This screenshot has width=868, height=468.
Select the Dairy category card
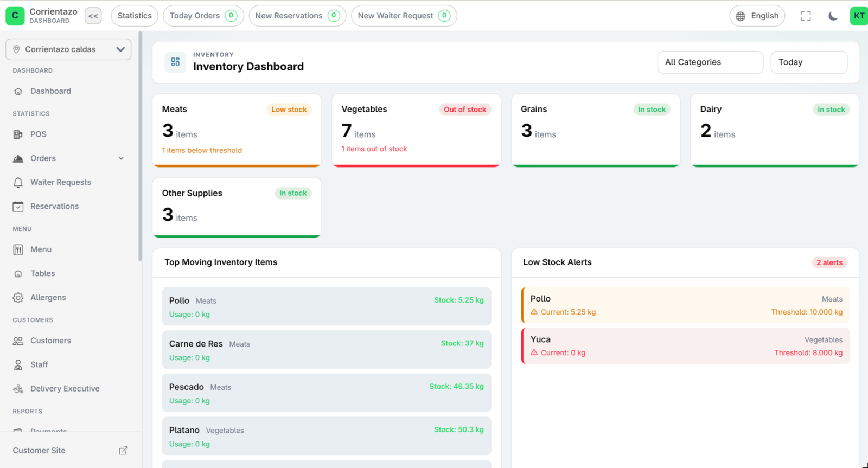click(x=775, y=131)
